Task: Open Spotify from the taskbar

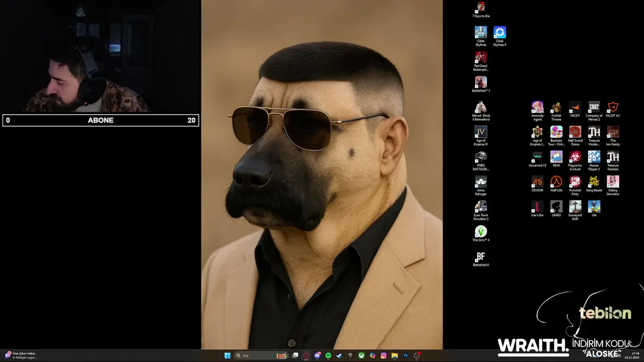Action: pos(329,355)
